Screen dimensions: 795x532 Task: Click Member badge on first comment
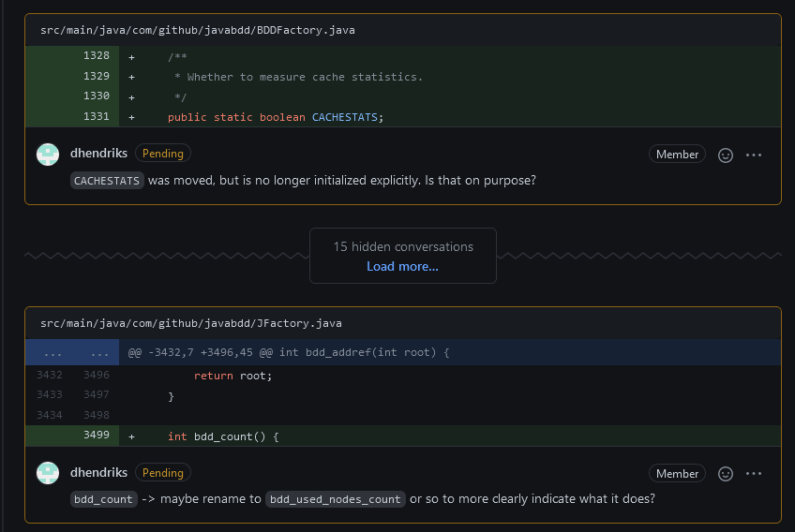click(x=677, y=155)
